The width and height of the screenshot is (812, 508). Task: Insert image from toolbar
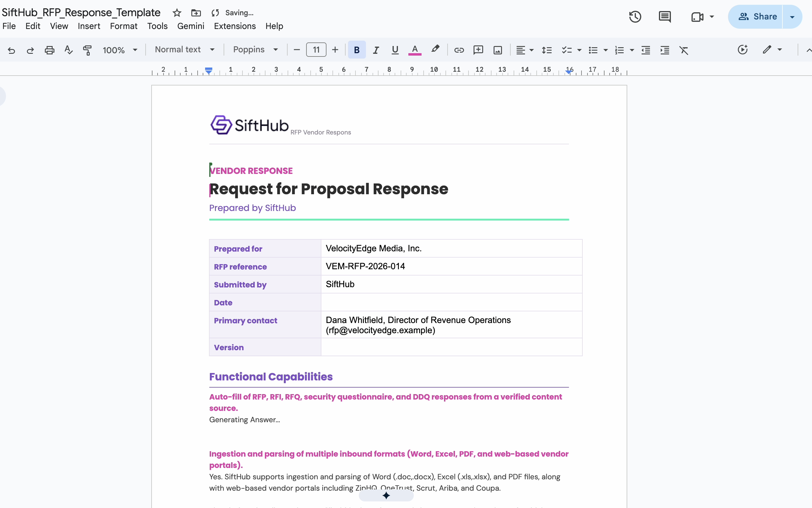coord(497,50)
